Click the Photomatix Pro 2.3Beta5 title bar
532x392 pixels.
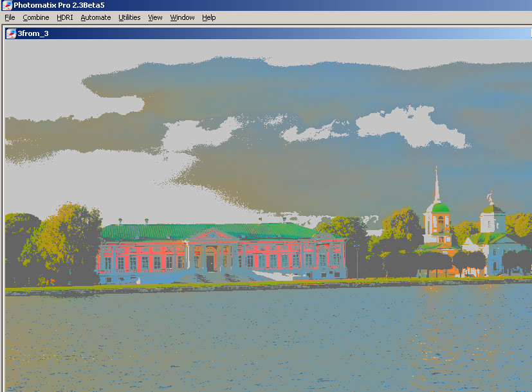(257, 5)
